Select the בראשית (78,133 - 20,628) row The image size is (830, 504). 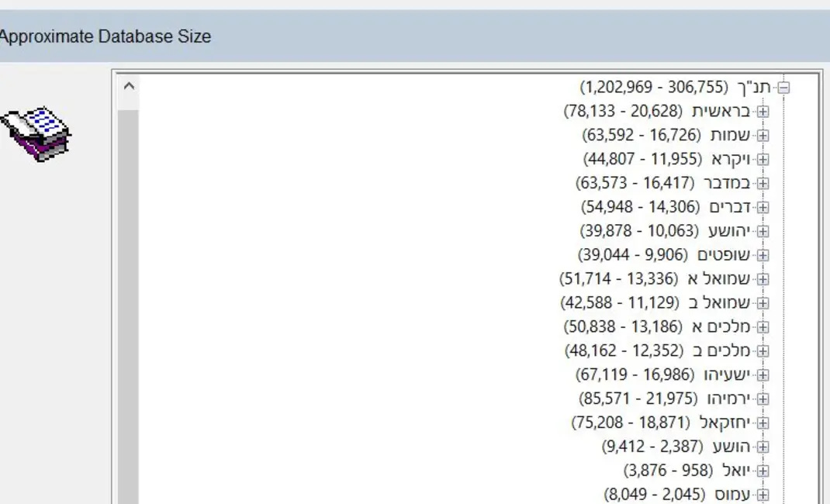(x=657, y=111)
